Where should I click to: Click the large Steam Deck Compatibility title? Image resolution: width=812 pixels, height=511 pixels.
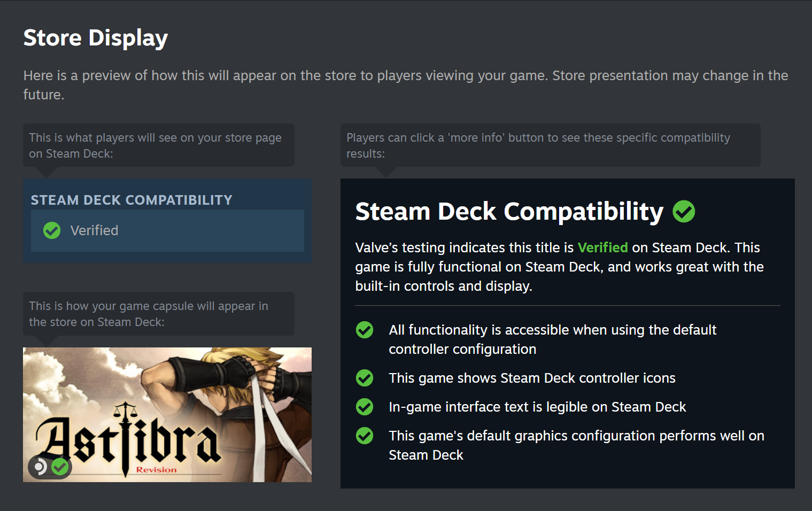pyautogui.click(x=509, y=212)
